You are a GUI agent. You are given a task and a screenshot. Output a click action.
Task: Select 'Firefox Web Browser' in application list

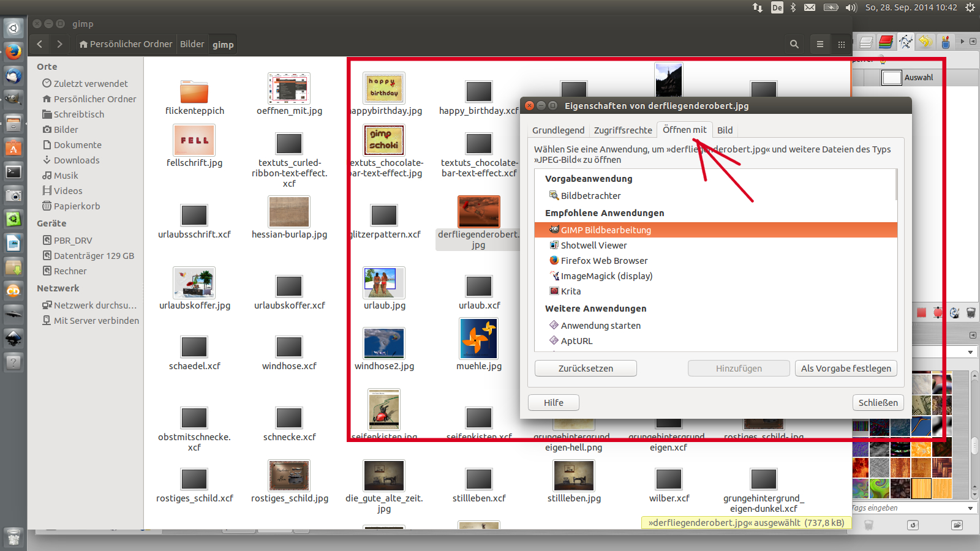[x=715, y=261]
